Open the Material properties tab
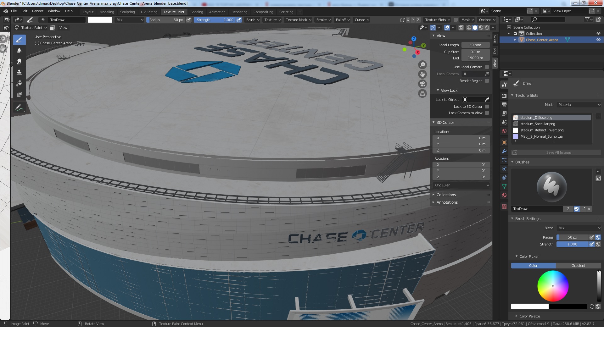Screen dimensions: 604x364 [x=504, y=195]
